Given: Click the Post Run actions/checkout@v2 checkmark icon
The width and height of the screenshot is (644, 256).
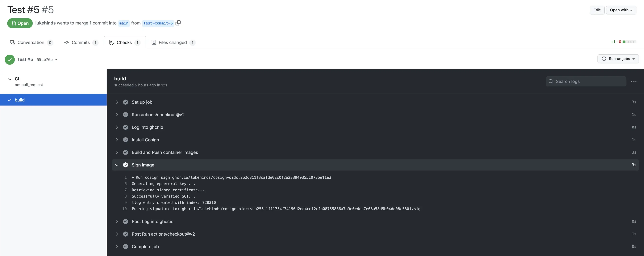Looking at the screenshot, I should tap(126, 234).
